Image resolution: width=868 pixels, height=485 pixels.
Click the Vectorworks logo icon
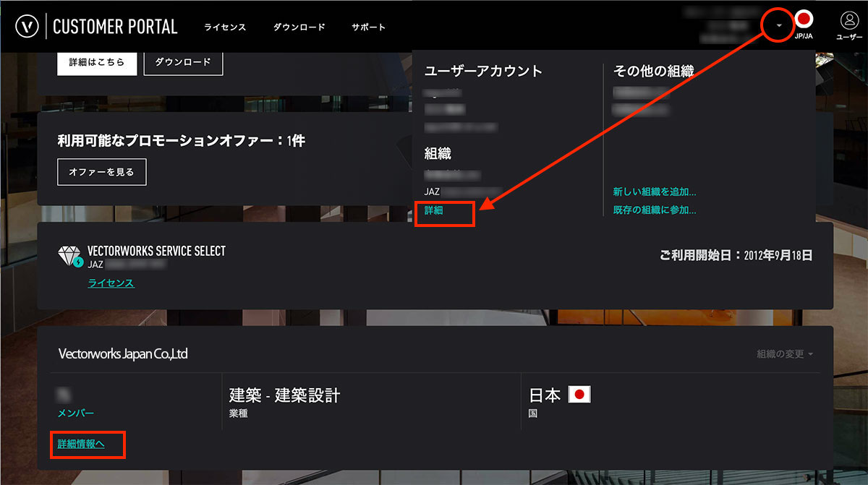click(x=27, y=27)
